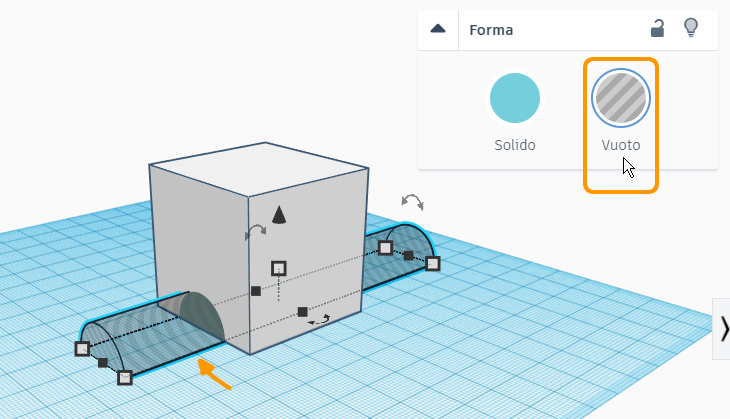Click the Vuoto label text
The width and height of the screenshot is (730, 419).
pos(621,145)
